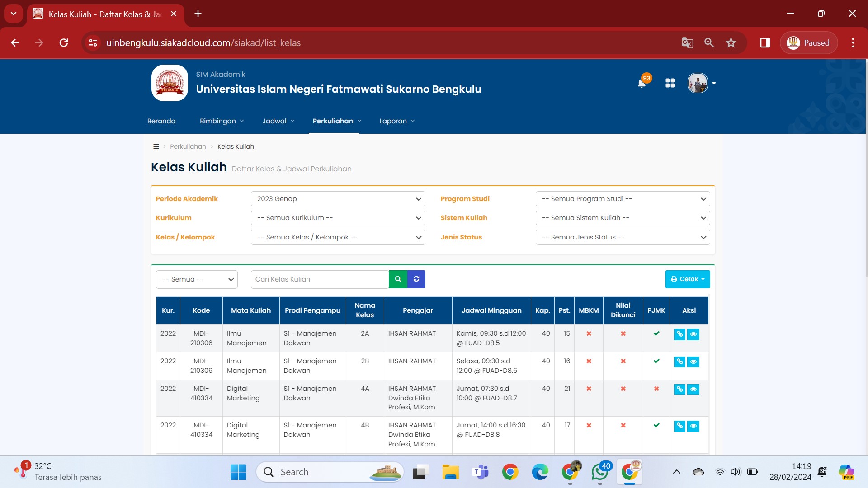Image resolution: width=868 pixels, height=488 pixels.
Task: Click the link icon for class 2A
Action: coord(679,334)
